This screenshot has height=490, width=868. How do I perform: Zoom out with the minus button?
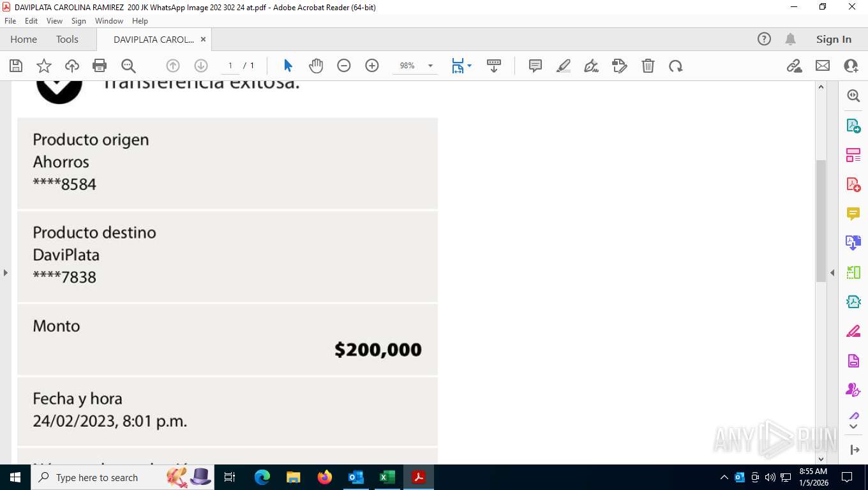(344, 66)
